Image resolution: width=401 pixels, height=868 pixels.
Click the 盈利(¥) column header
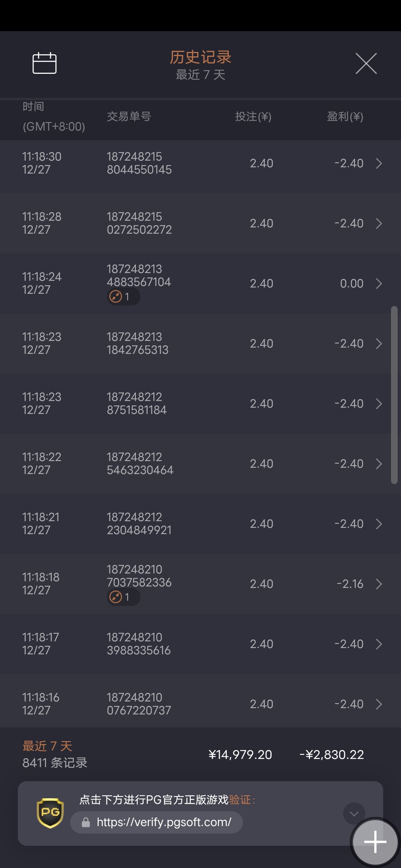pyautogui.click(x=345, y=116)
